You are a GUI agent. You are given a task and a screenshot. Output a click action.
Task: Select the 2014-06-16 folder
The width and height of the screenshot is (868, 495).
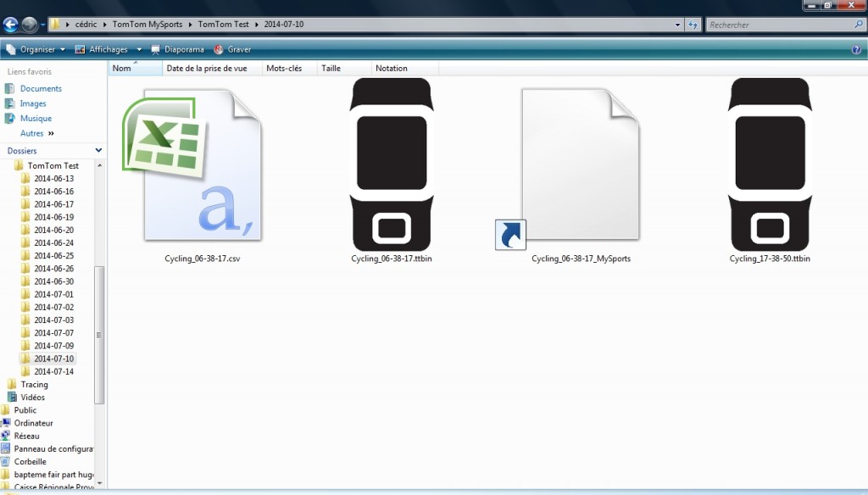coord(53,191)
